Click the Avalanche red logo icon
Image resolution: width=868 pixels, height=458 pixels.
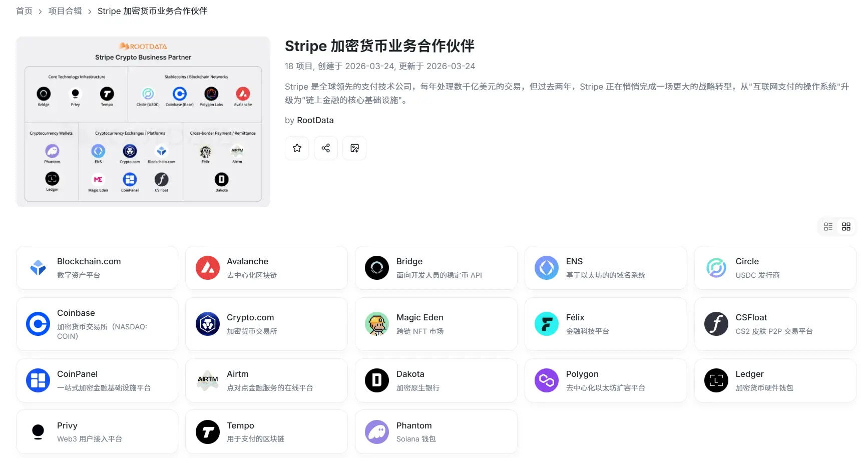pos(208,268)
